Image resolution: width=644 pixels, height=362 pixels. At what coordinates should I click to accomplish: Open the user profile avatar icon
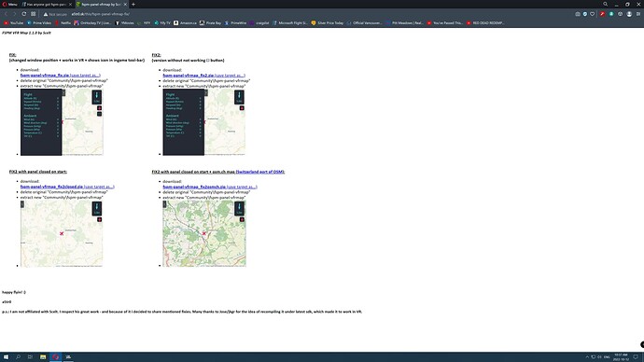[x=629, y=14]
